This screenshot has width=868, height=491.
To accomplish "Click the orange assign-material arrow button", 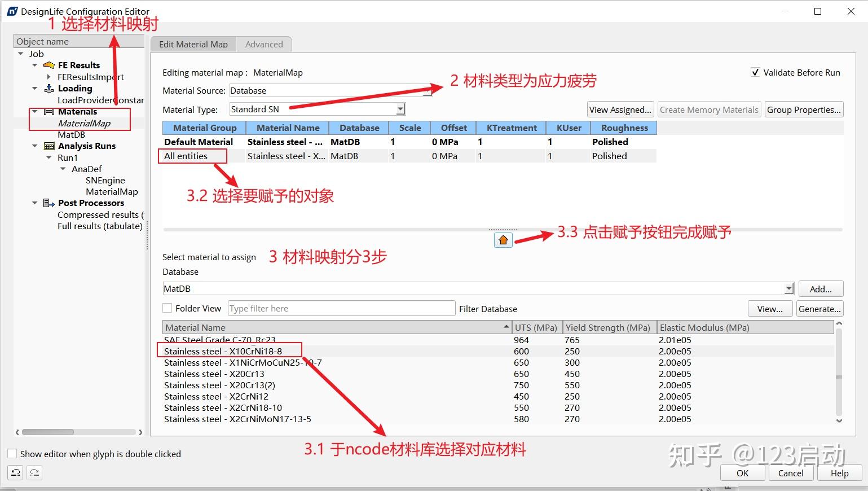I will pyautogui.click(x=503, y=239).
